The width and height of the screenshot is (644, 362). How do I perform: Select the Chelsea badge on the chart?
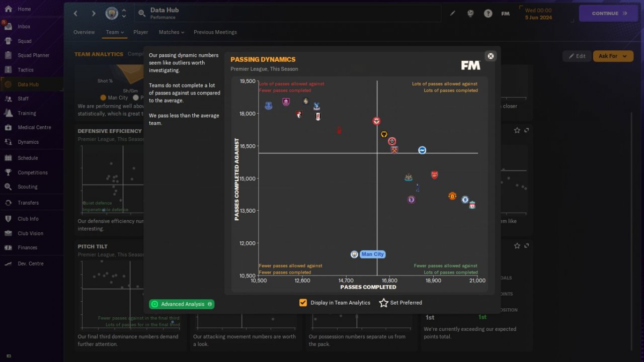[x=465, y=200]
